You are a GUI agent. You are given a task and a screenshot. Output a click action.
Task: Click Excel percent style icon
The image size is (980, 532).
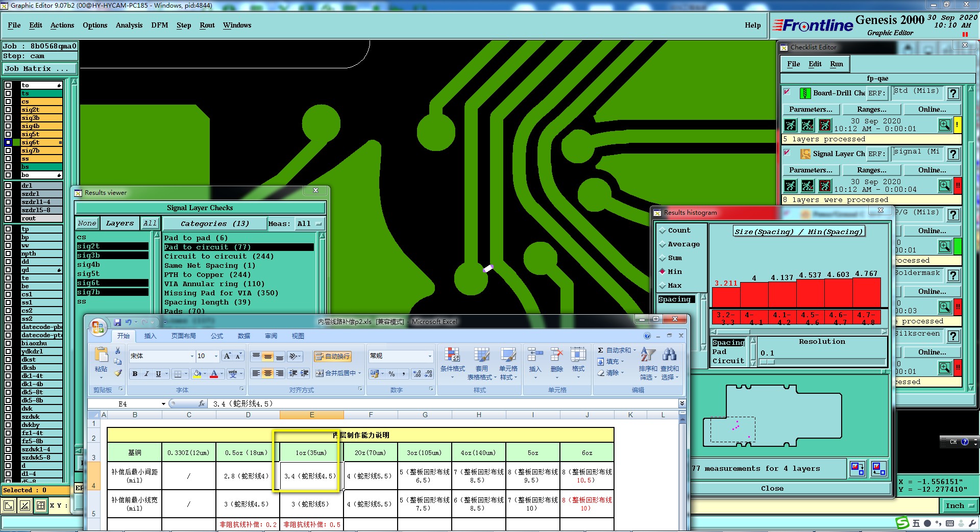tap(391, 374)
